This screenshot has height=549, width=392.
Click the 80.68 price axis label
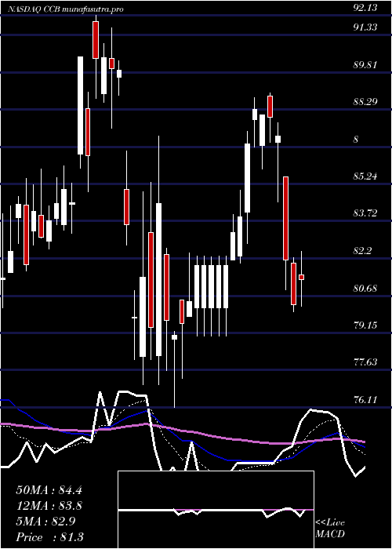point(365,289)
